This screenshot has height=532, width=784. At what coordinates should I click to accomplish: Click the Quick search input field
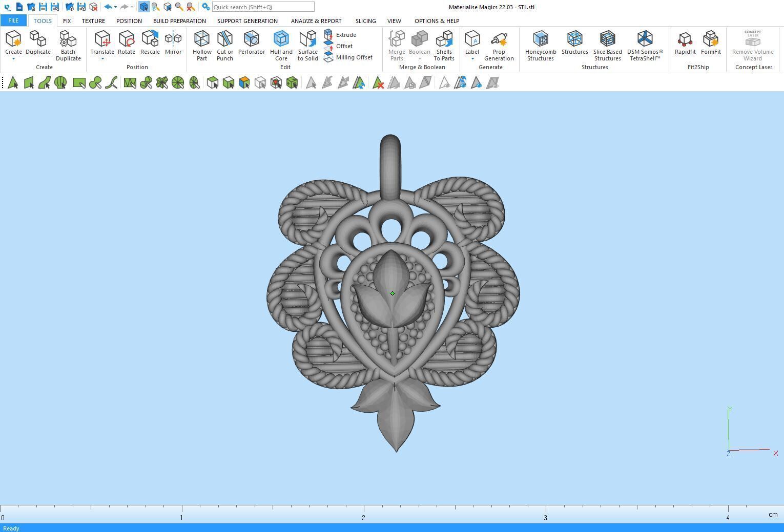(x=263, y=7)
